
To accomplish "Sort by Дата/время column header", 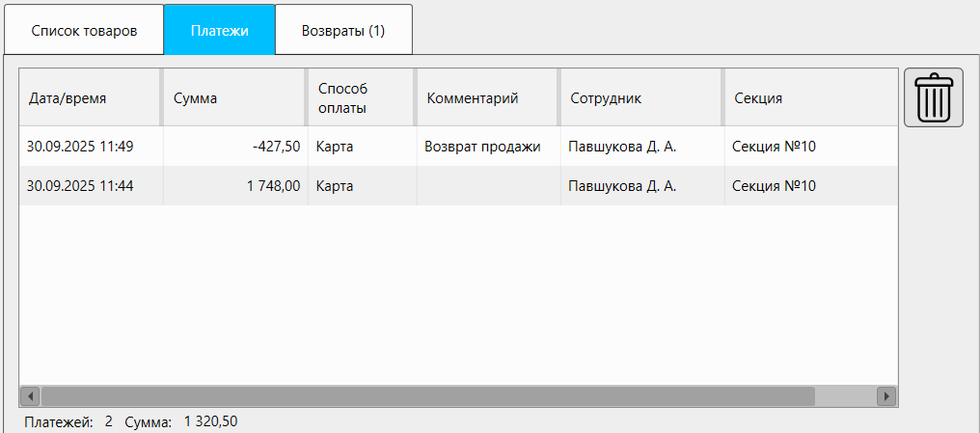I will pyautogui.click(x=89, y=97).
